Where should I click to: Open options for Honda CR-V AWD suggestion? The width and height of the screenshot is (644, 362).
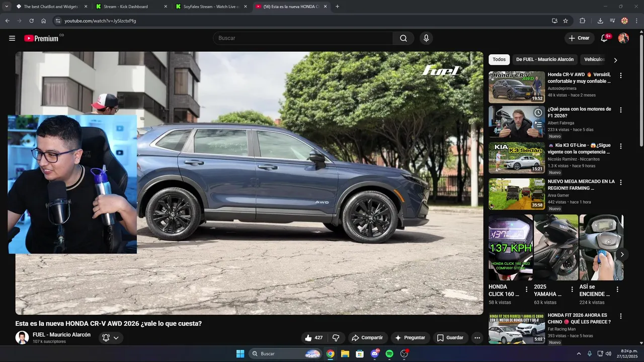point(620,75)
